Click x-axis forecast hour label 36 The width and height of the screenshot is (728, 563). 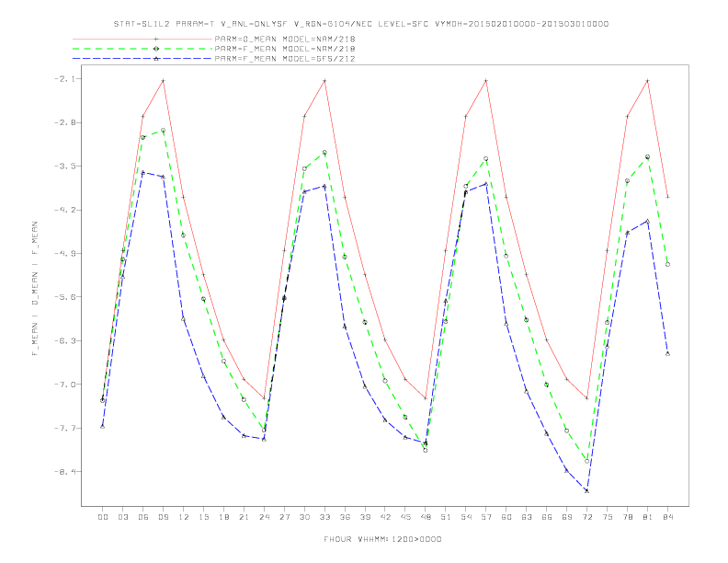tap(345, 517)
